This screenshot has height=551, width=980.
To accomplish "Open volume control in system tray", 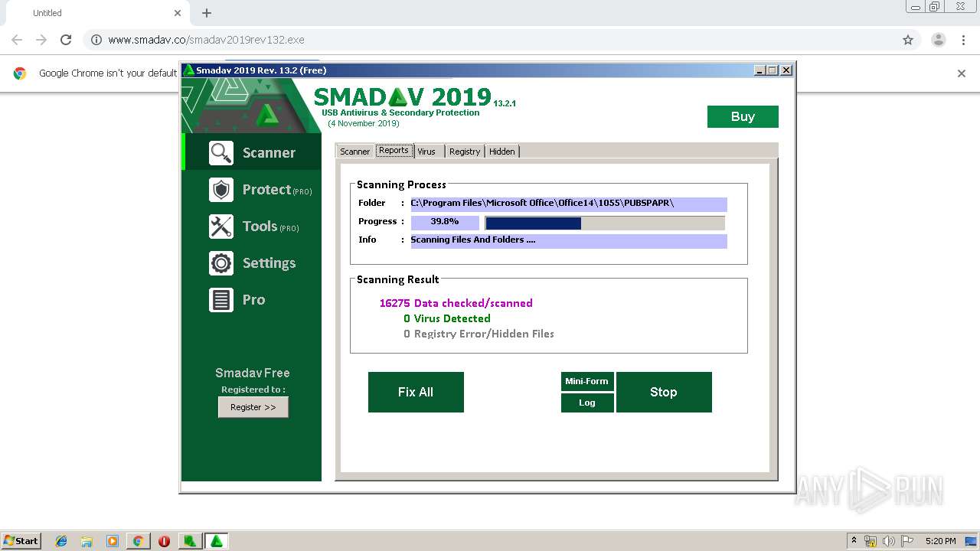I will (x=889, y=541).
